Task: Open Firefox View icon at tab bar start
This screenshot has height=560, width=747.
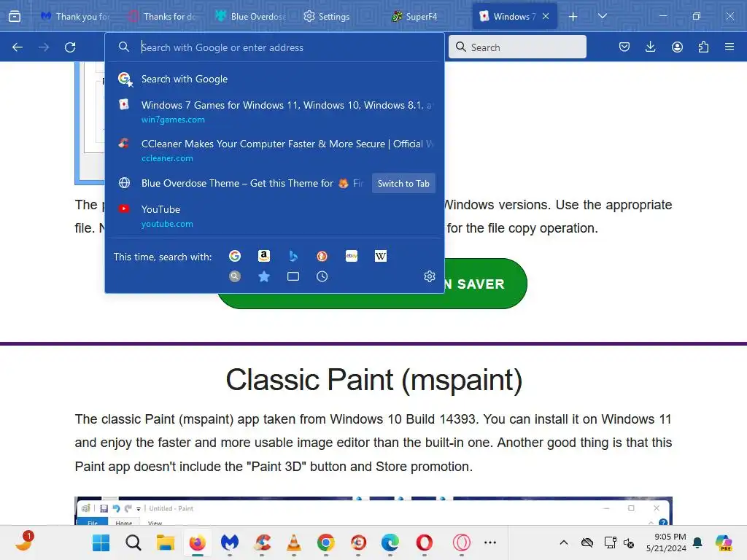Action: click(x=15, y=16)
